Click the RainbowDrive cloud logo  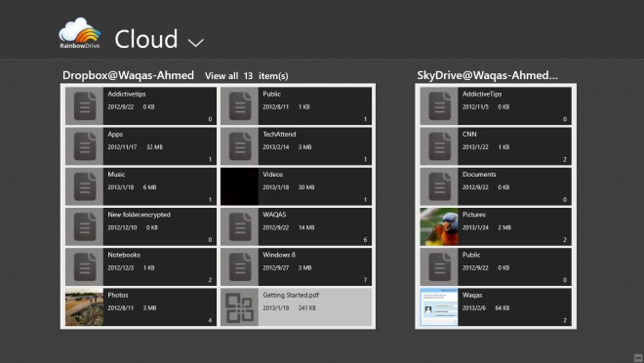click(x=80, y=33)
